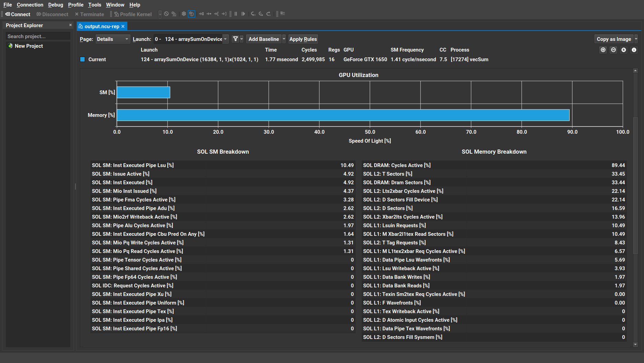The width and height of the screenshot is (644, 363).
Task: Open the Tools menu
Action: 95,5
